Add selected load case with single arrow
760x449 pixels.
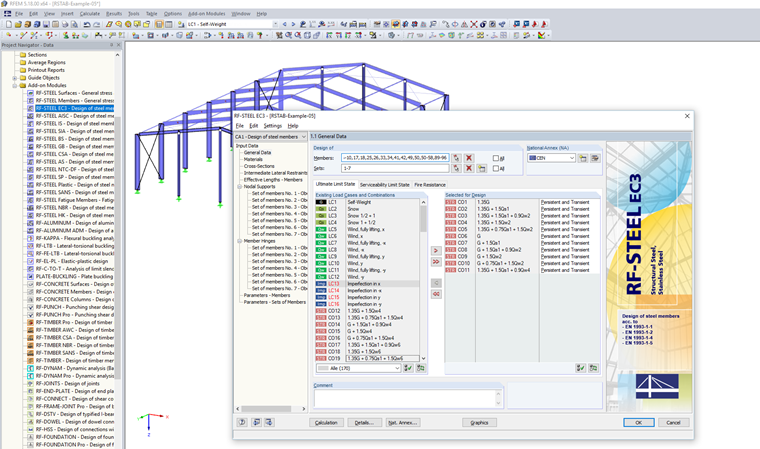tap(436, 251)
